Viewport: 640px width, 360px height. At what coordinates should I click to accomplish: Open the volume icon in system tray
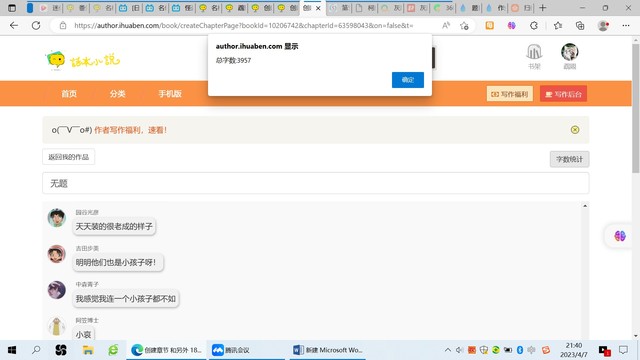[460, 350]
